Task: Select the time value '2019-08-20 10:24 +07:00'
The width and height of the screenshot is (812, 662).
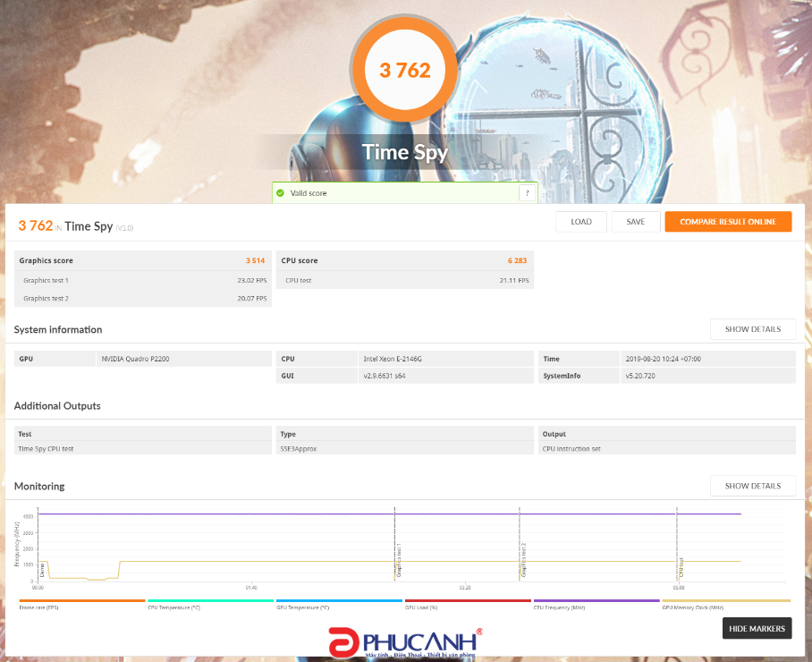Action: click(664, 359)
